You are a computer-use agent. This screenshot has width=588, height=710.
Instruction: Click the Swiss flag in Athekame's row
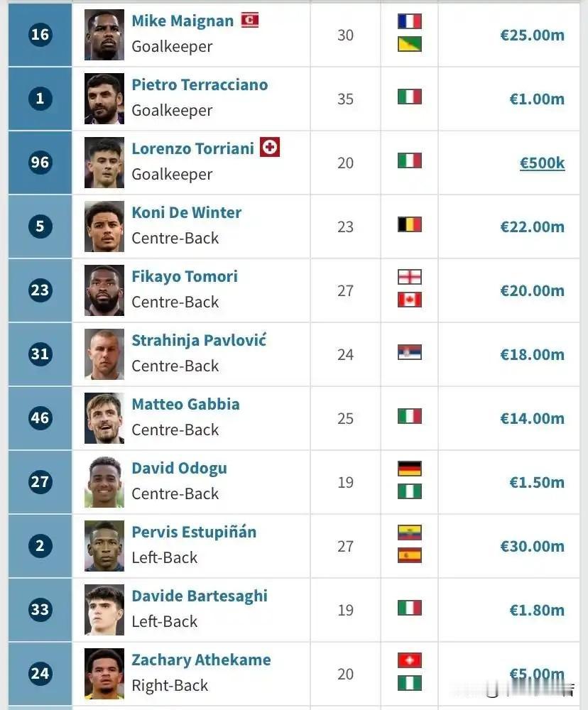(x=410, y=660)
